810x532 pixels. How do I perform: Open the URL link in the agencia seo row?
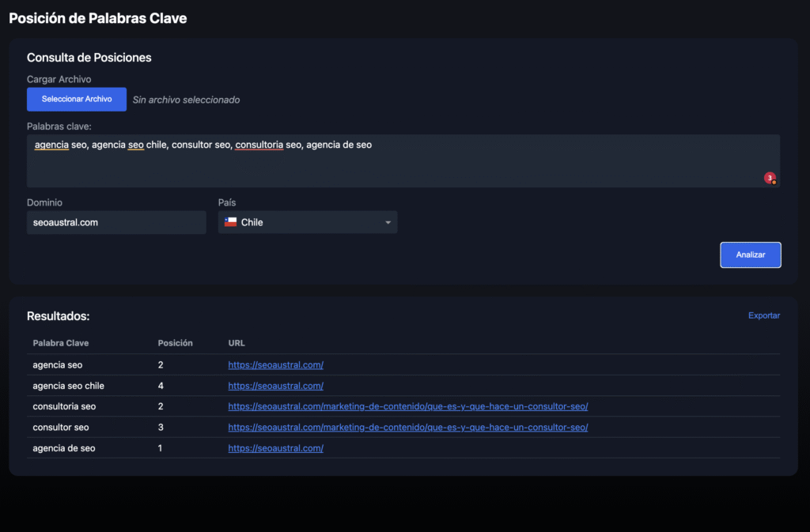(275, 365)
